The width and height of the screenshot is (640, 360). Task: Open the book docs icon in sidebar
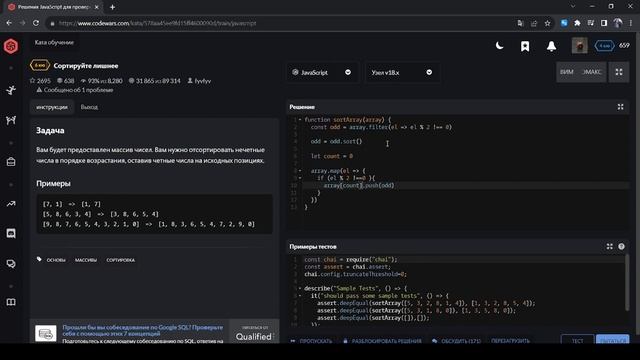[x=11, y=302]
